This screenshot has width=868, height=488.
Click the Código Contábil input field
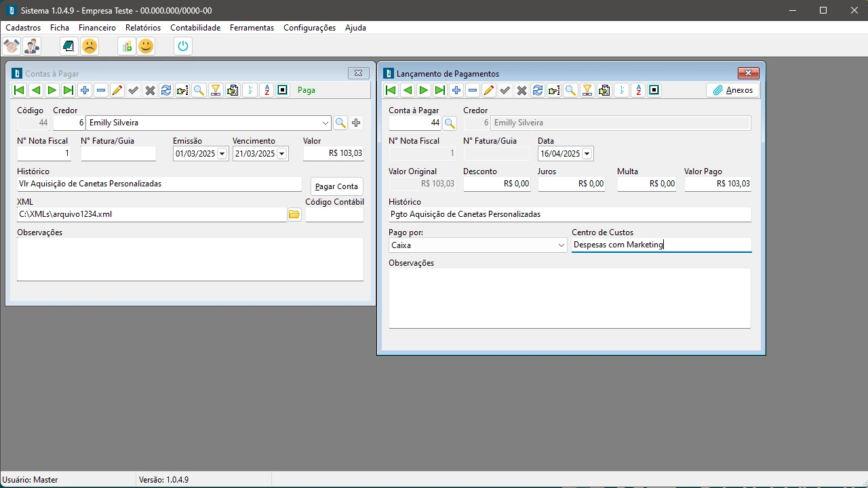pos(334,214)
